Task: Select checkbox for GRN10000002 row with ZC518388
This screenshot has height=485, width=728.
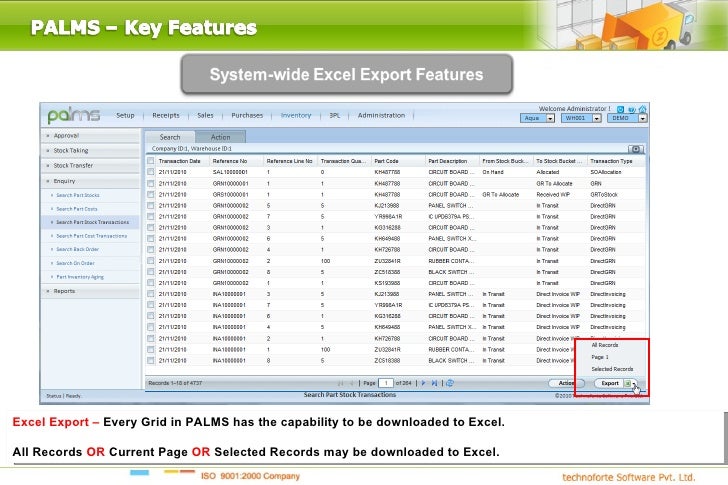Action: click(150, 272)
